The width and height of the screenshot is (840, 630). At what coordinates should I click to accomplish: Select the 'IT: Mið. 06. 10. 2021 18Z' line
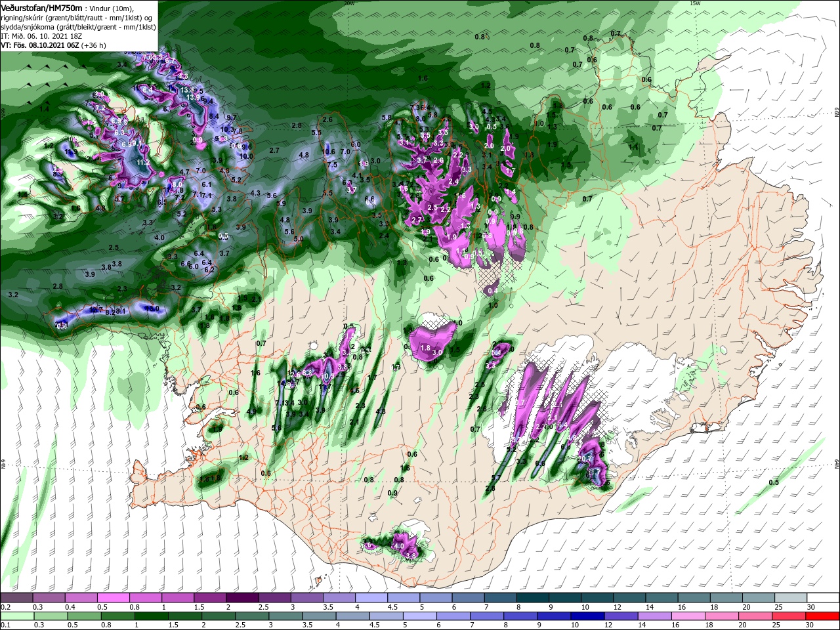41,36
